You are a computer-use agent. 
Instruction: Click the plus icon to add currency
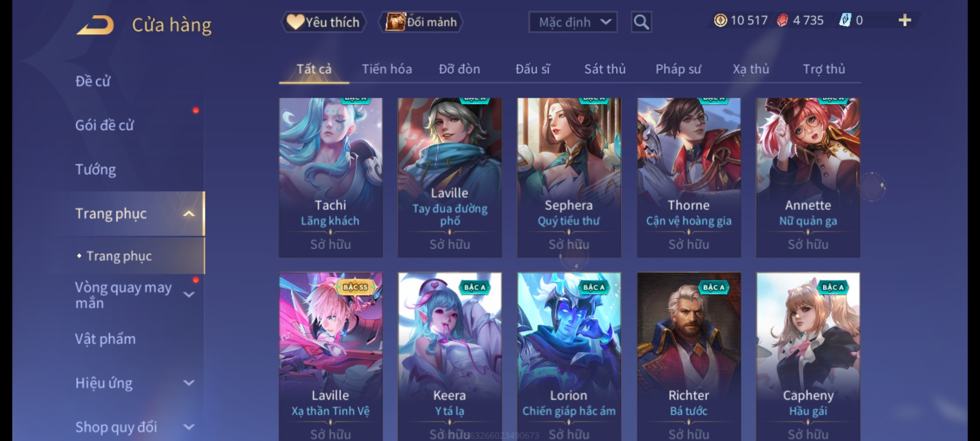[x=905, y=20]
